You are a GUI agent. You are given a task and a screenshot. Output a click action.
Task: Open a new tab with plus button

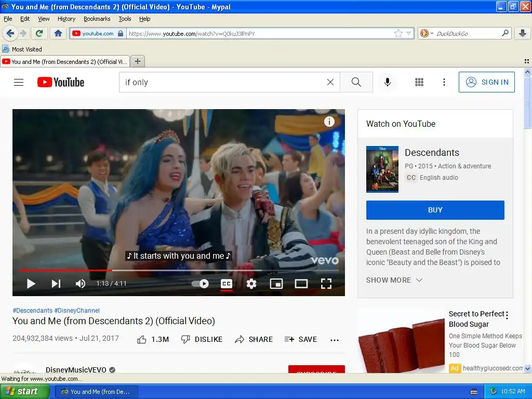click(137, 61)
